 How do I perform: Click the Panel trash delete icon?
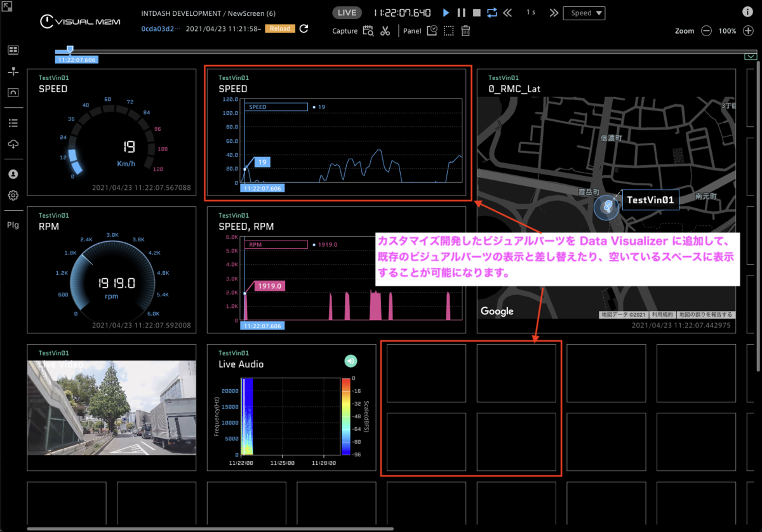(x=465, y=30)
